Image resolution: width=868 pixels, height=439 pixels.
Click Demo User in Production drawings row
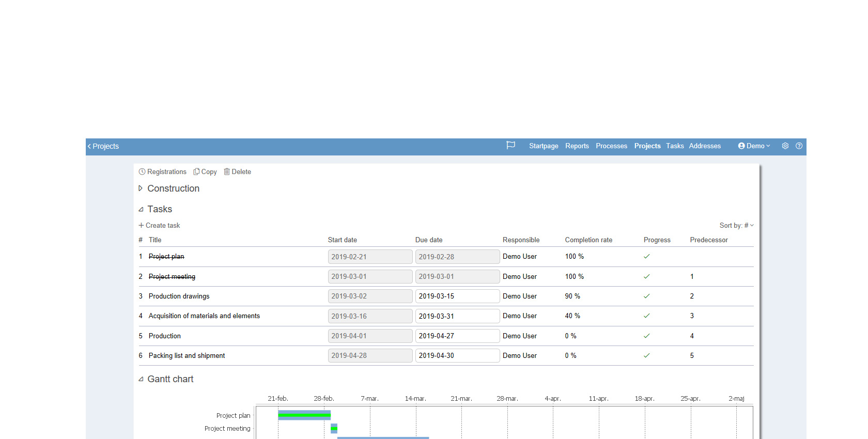(520, 296)
